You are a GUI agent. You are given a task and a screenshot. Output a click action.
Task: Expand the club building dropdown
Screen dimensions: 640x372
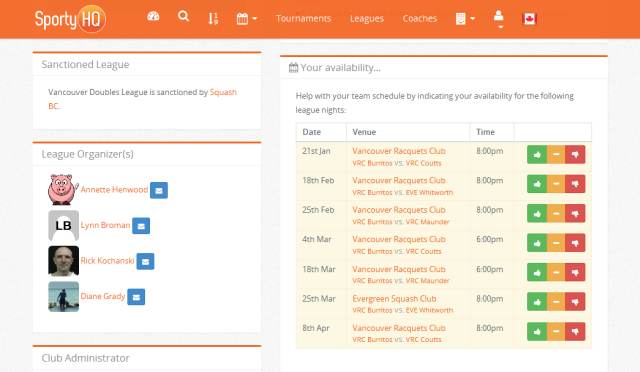[x=465, y=19]
